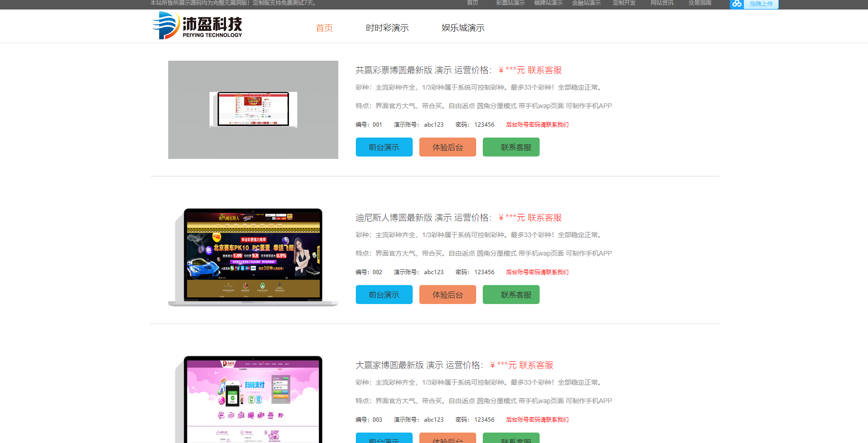Viewport: 868px width, 443px height.
Task: Click 体验后台 for 迪尼斯人 product
Action: tap(447, 295)
